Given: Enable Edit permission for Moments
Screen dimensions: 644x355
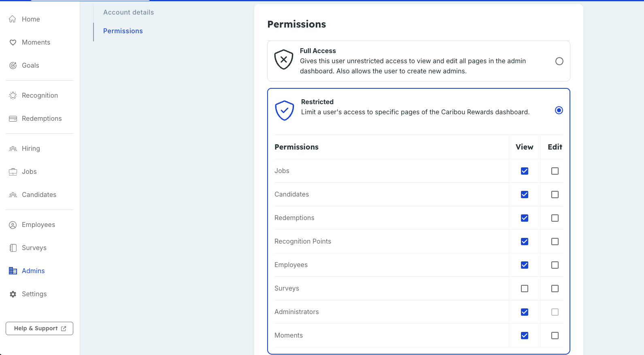Looking at the screenshot, I should click(555, 336).
